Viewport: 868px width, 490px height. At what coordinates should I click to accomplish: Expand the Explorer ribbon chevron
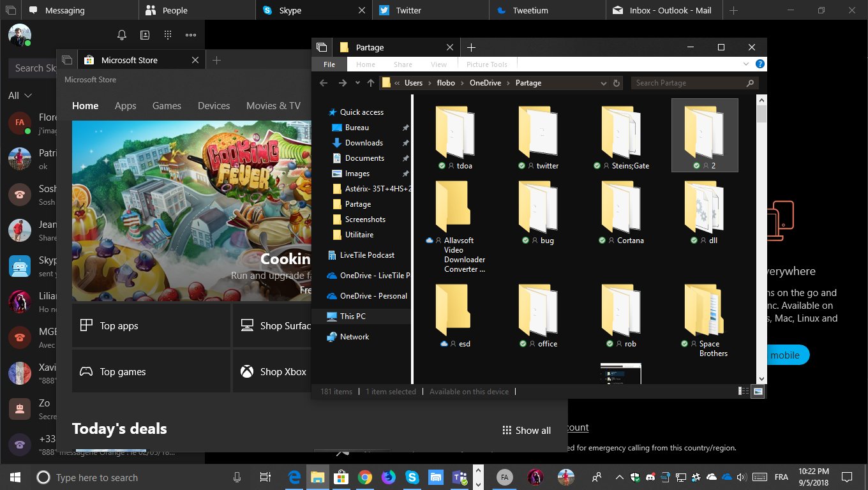tap(747, 64)
